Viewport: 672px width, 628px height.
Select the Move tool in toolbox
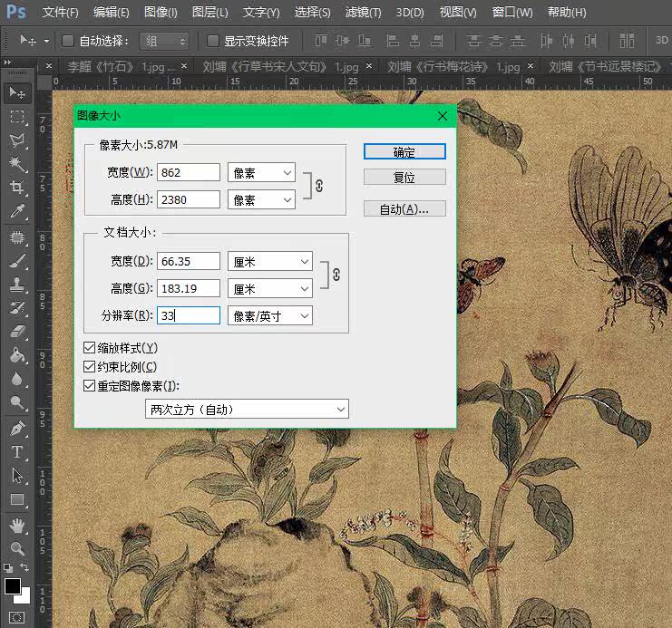pyautogui.click(x=17, y=92)
